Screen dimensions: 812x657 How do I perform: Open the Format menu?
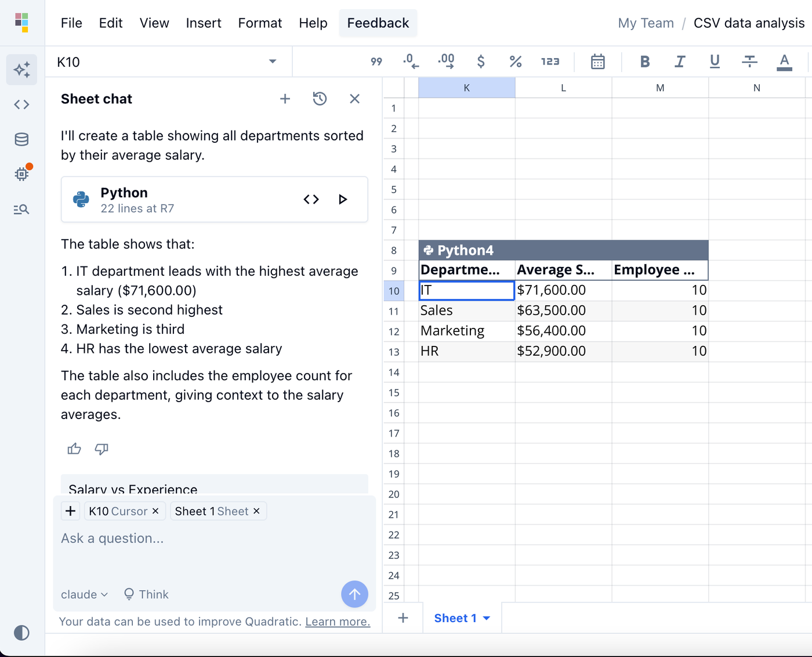click(x=260, y=23)
